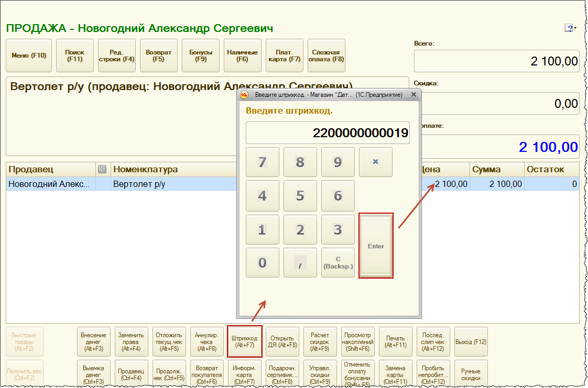This screenshot has height=388, width=588.
Task: Click Продавец column header
Action: 51,169
